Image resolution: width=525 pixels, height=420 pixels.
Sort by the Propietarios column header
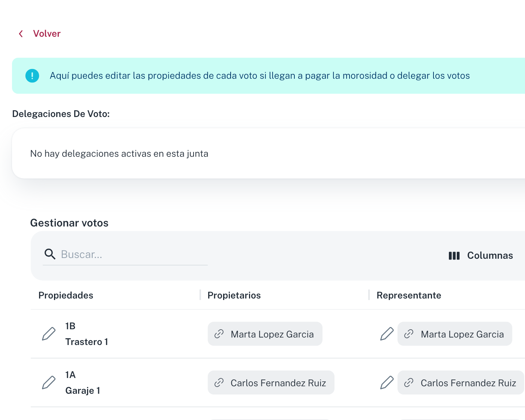[x=234, y=295]
